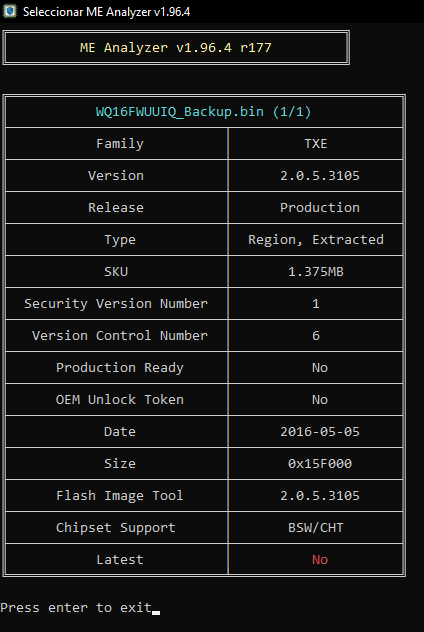The image size is (424, 632).
Task: Click the Version value 2.0.5.3105
Action: 320,175
